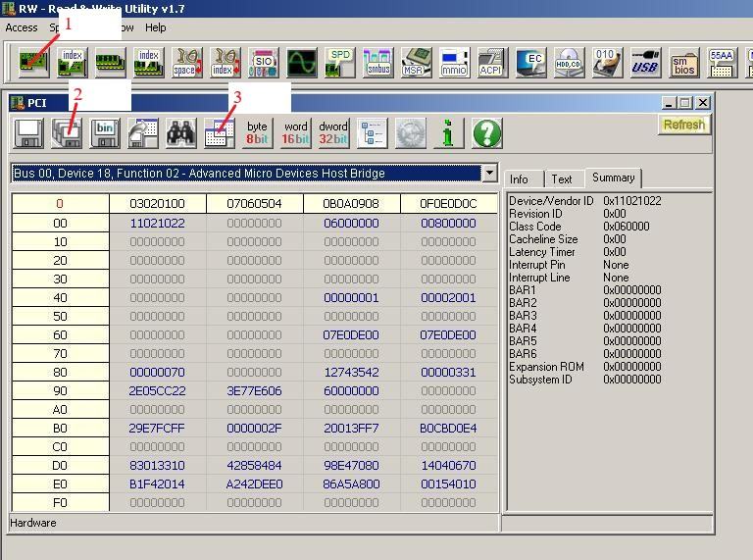Switch view to dword 32bit
753x560 pixels.
coord(333,133)
